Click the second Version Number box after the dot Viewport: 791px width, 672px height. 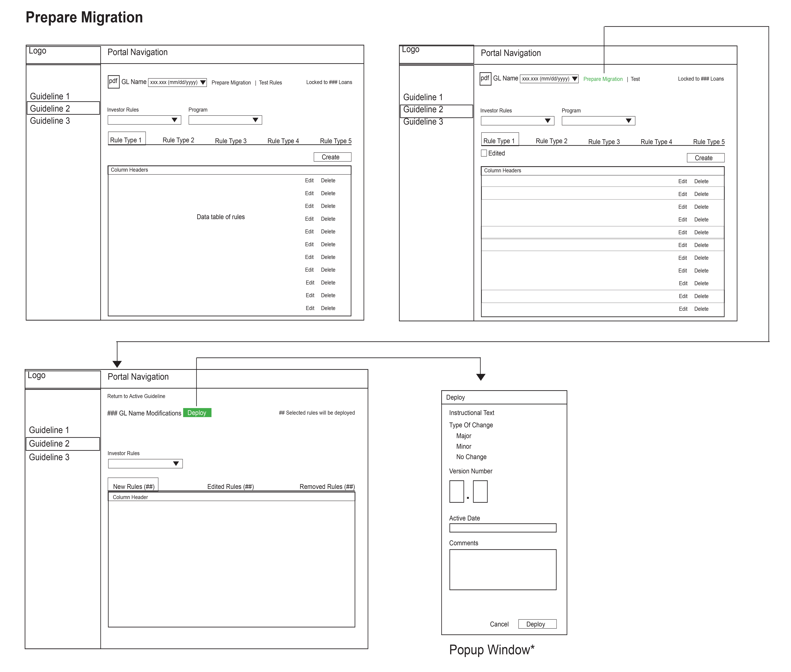[x=480, y=491]
